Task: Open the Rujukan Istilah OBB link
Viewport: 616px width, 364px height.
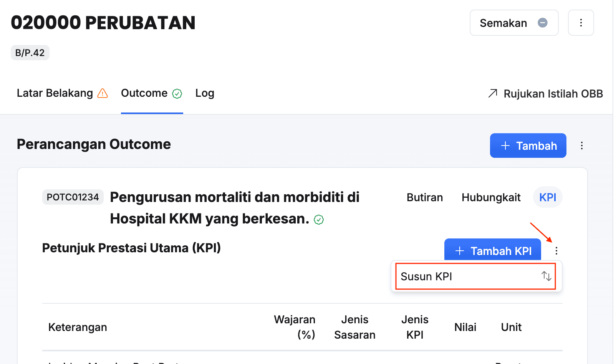Action: [x=553, y=94]
